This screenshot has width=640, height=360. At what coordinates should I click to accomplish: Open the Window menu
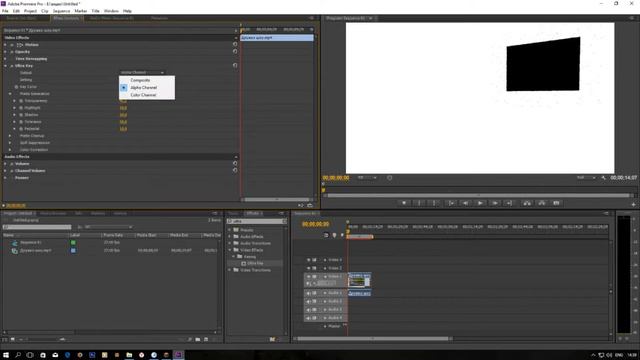pos(111,11)
